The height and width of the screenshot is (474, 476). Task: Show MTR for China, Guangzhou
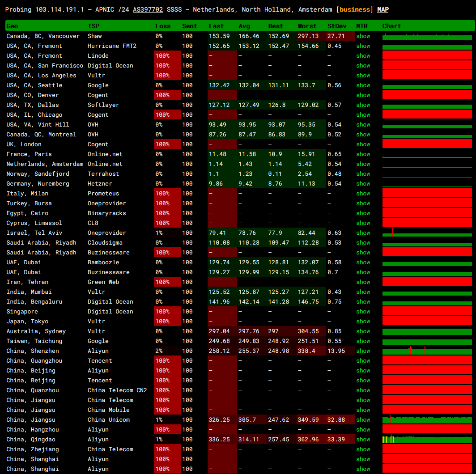point(363,361)
